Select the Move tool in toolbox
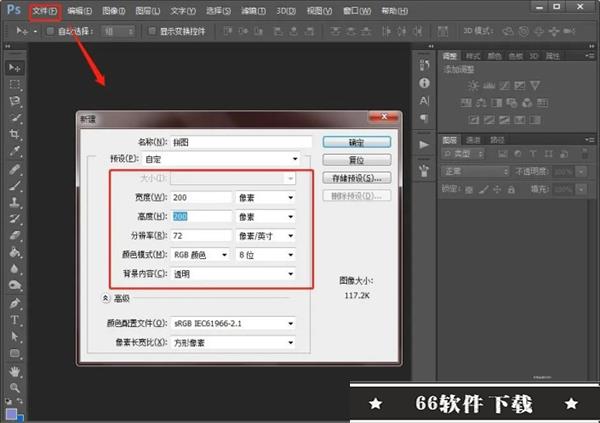This screenshot has height=423, width=600. [x=15, y=68]
